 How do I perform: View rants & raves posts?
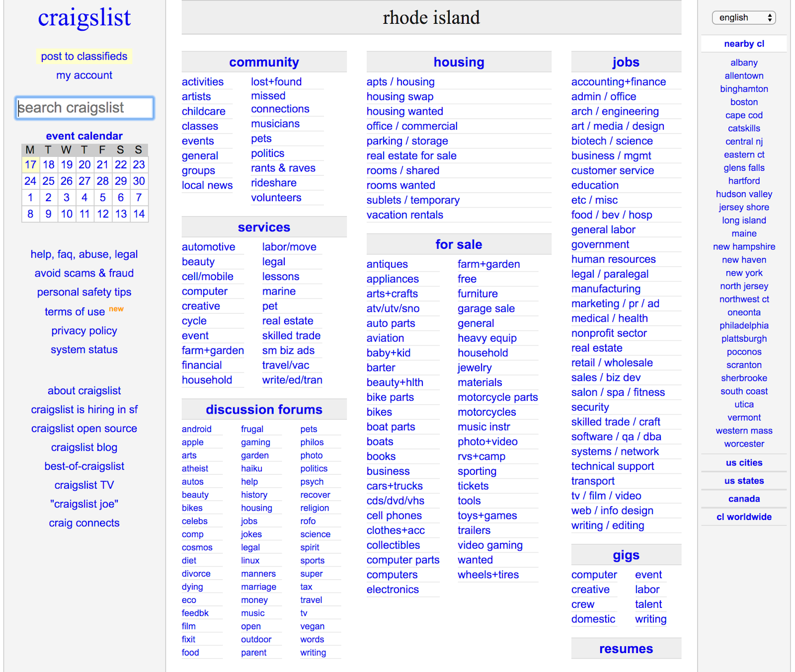[283, 168]
